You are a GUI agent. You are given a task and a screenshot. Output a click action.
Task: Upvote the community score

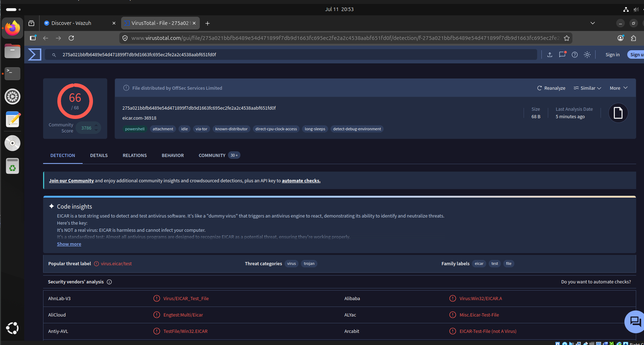coord(96,125)
